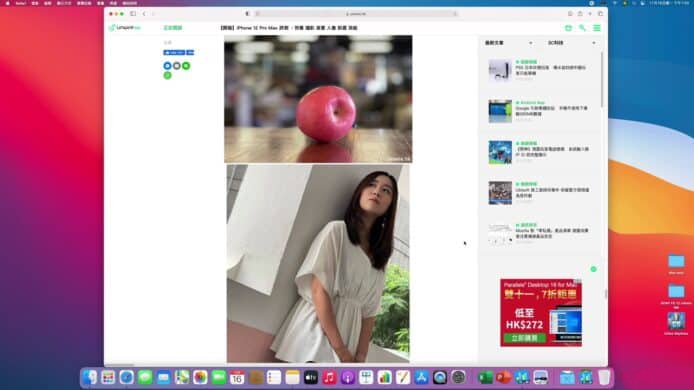Screen dimensions: 694x390
Task: Open Safari's share button
Action: coord(580,14)
